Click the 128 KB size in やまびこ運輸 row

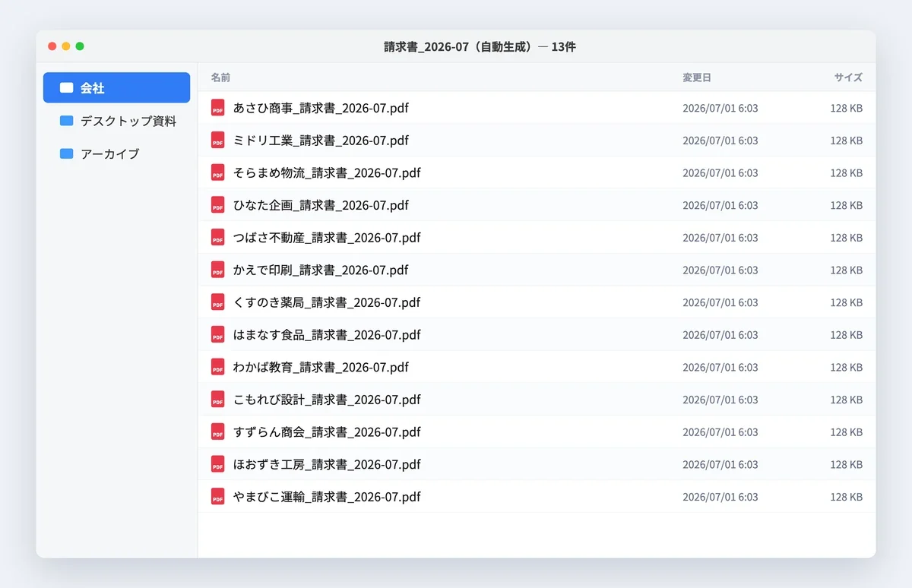847,497
